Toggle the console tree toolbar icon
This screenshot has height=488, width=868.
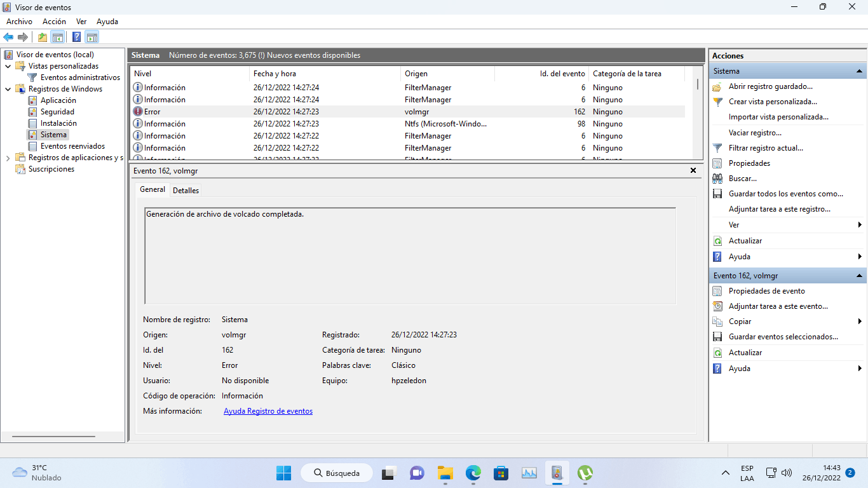tap(57, 37)
